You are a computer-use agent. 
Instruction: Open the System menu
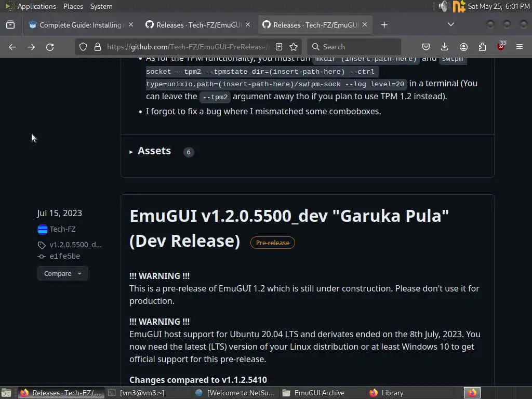coord(101,6)
